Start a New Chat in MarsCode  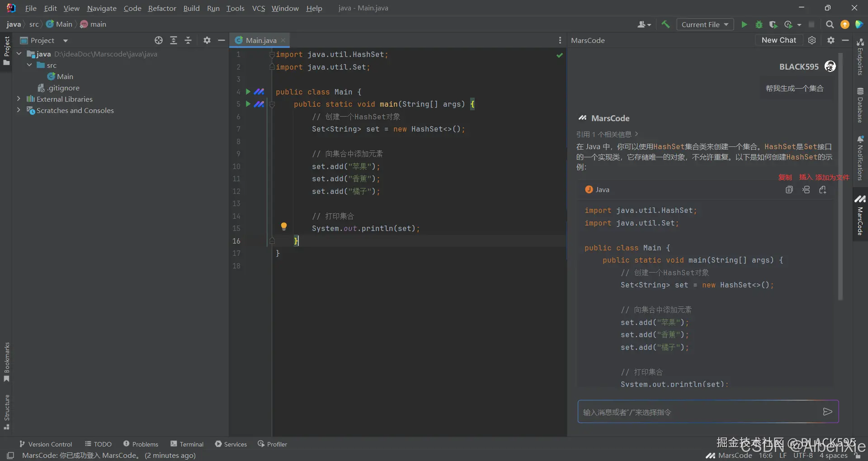778,40
